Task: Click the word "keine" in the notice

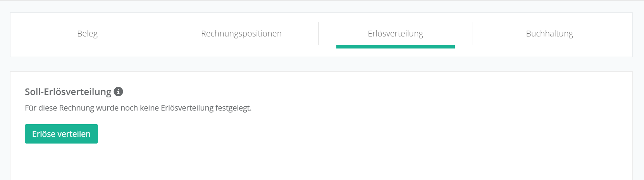Action: click(x=149, y=108)
